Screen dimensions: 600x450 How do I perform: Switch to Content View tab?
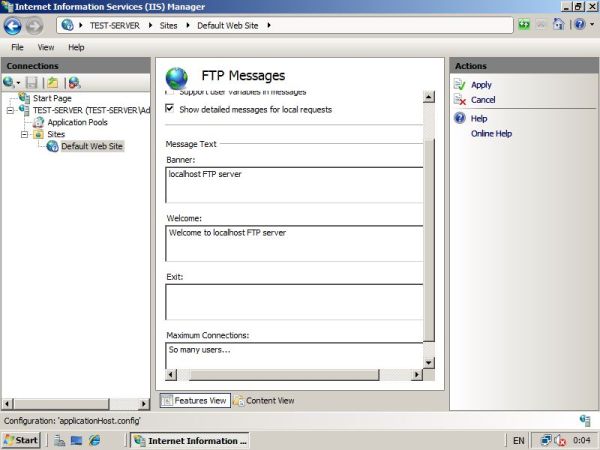pos(264,400)
